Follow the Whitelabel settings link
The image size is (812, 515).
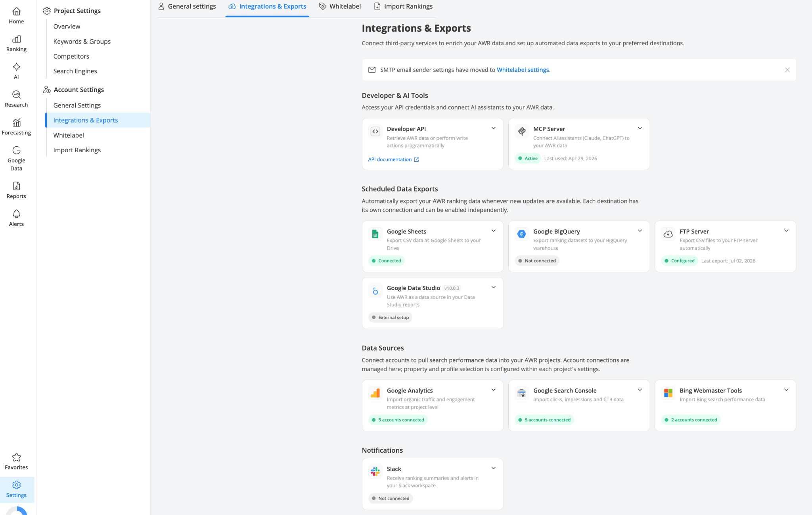[523, 70]
